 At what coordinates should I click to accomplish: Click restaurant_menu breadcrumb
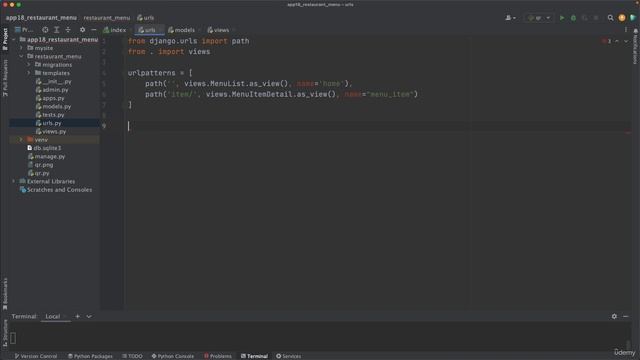107,18
